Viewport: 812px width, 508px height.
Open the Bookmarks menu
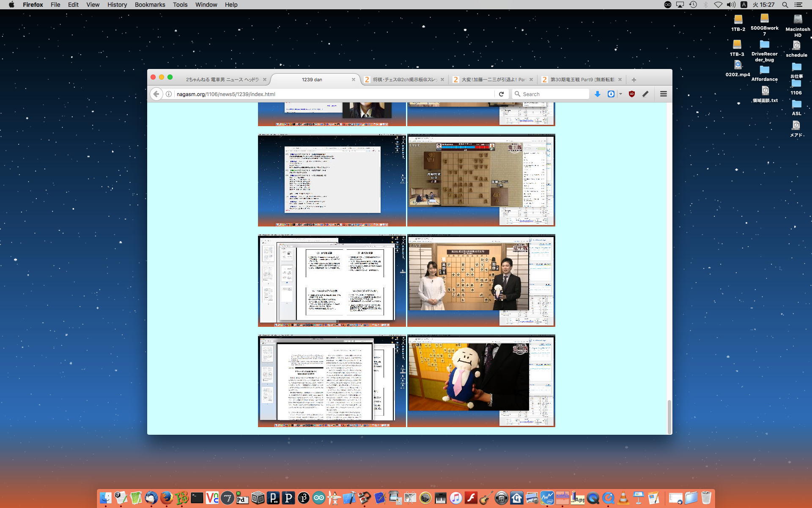[x=150, y=5]
